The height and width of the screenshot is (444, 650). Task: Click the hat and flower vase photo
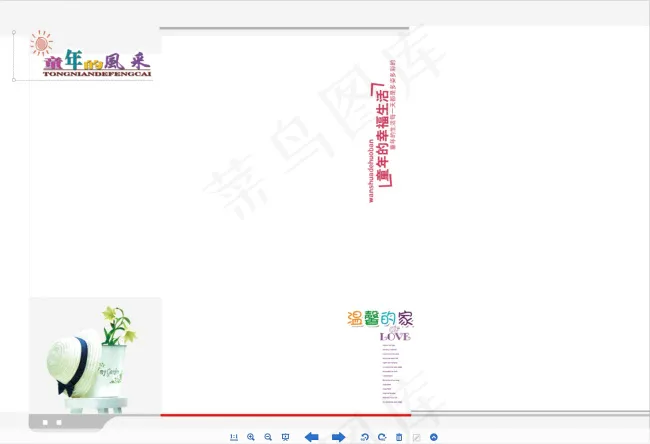[95, 355]
